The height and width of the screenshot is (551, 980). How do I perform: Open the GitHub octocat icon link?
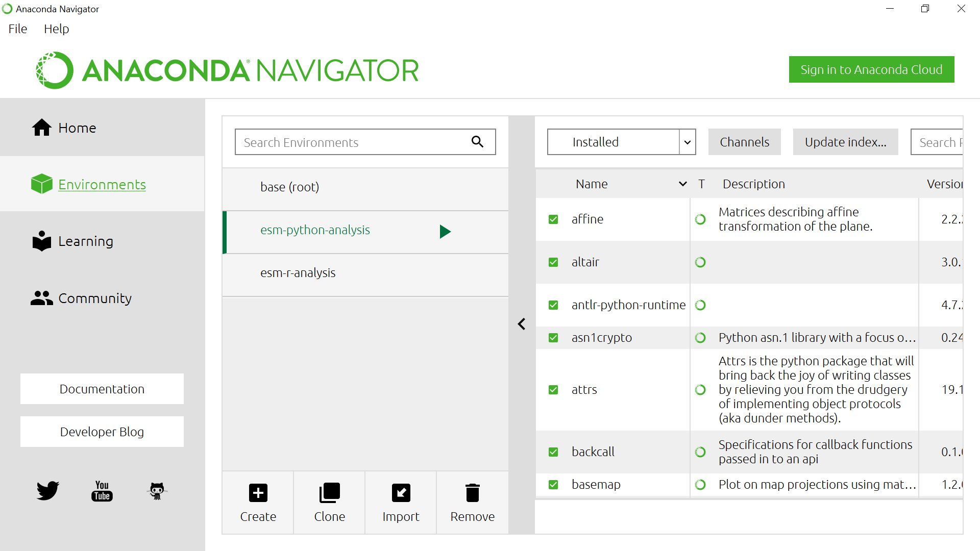click(157, 491)
